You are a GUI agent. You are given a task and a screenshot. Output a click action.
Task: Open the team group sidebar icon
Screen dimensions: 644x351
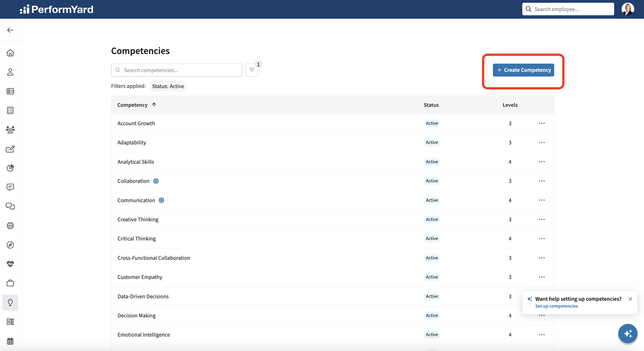[x=10, y=130]
